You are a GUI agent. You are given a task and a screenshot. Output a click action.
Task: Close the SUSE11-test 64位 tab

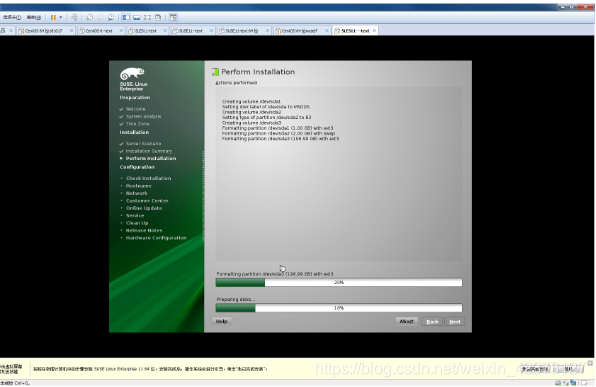click(x=268, y=31)
